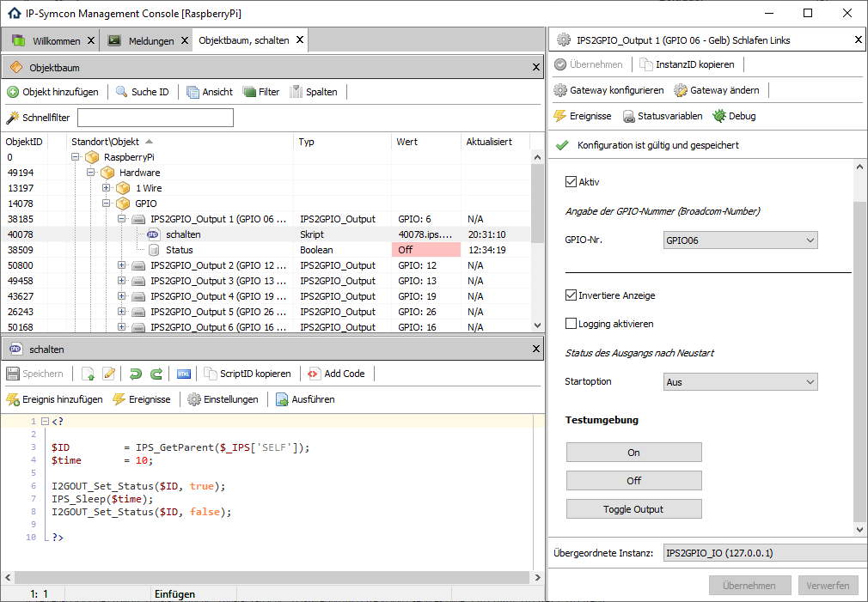Open the GPIO-Nr. dropdown
The height and width of the screenshot is (602, 868).
tap(740, 240)
